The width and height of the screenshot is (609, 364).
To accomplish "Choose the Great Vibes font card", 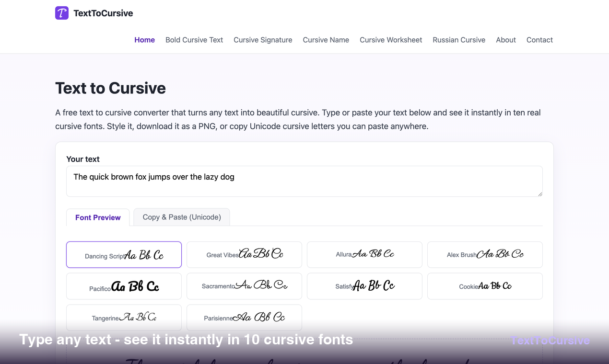I will pos(244,255).
